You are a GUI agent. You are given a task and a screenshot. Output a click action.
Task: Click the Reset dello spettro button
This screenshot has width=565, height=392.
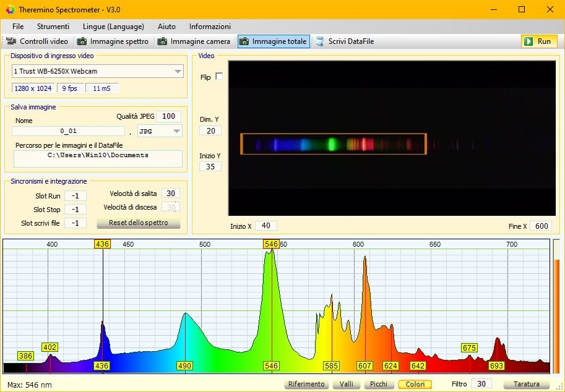(138, 223)
